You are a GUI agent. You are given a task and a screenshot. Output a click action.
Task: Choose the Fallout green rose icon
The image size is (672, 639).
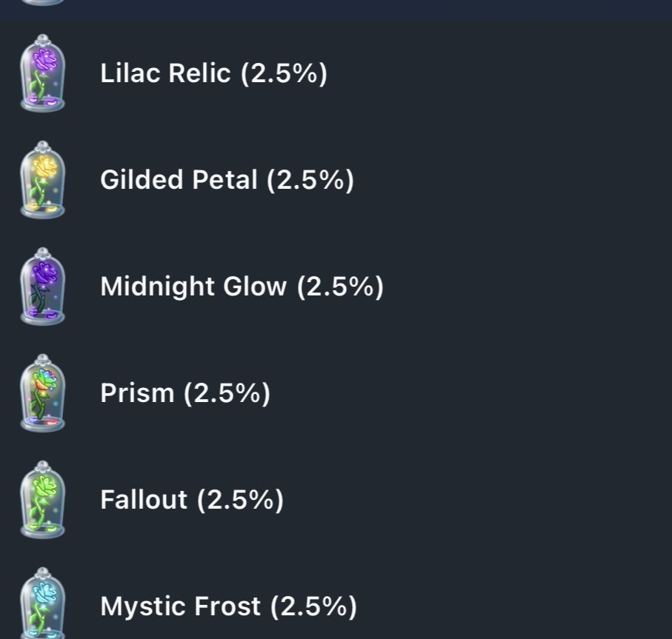(x=42, y=500)
